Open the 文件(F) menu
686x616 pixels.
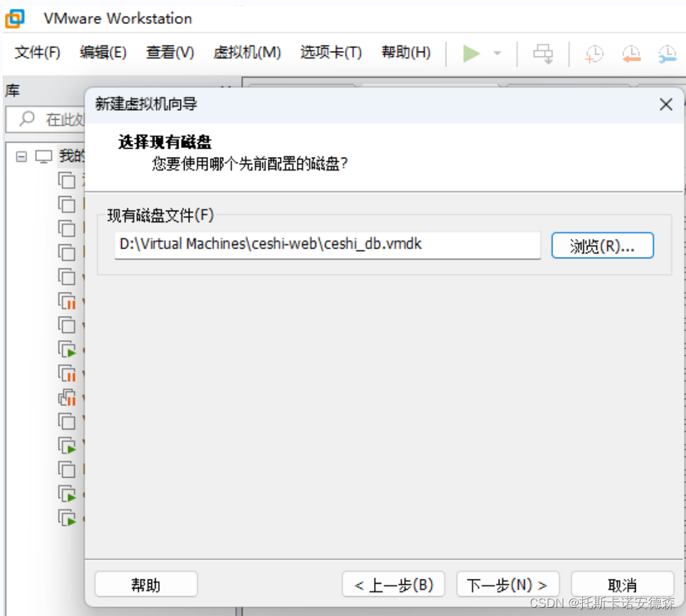point(37,52)
